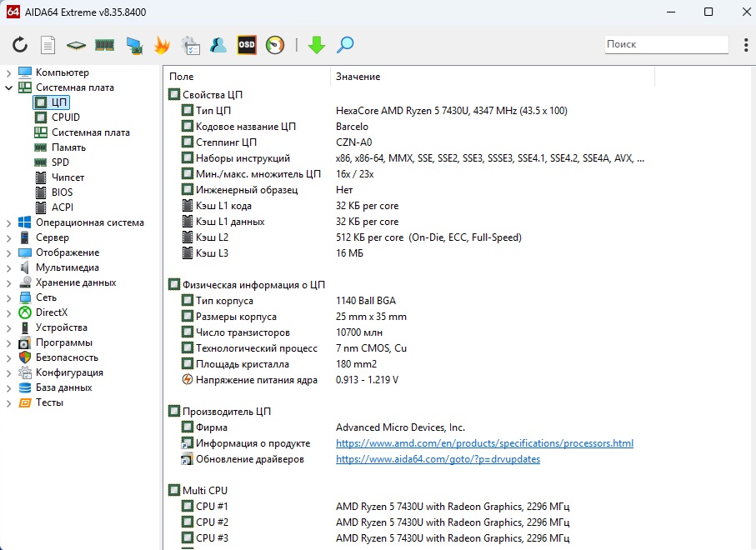This screenshot has width=756, height=550.
Task: Click the База данных stack icon
Action: point(25,387)
